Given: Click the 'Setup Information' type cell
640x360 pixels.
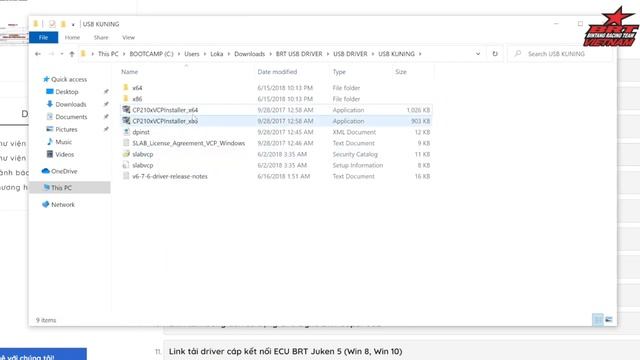Looking at the screenshot, I should coord(358,165).
